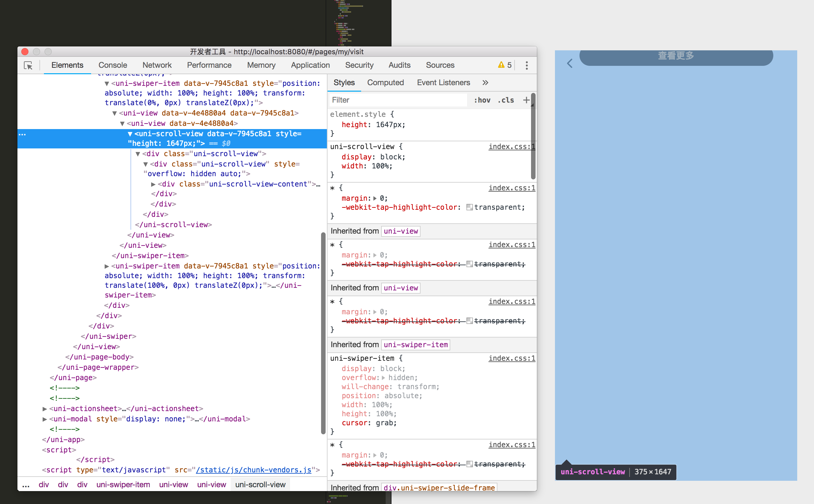Screen dimensions: 814x504
Task: Click the warnings count triangle icon
Action: tap(501, 65)
